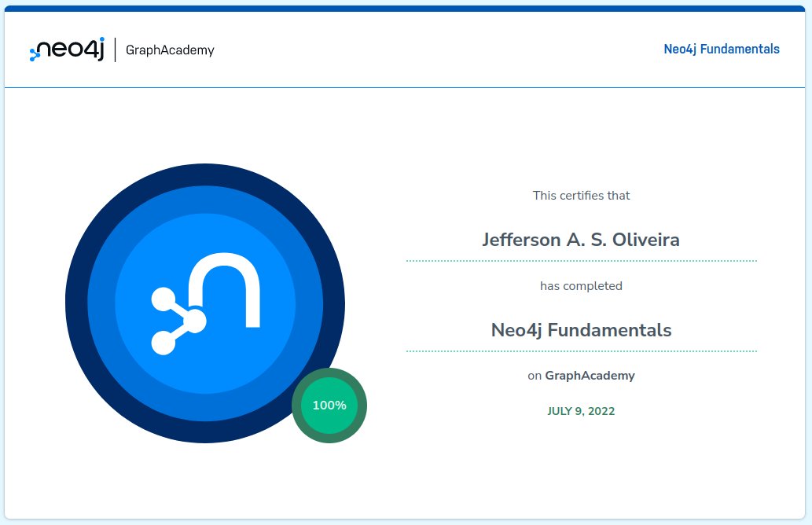The width and height of the screenshot is (812, 525).
Task: Open the GraphAcademy header label
Action: pos(170,50)
